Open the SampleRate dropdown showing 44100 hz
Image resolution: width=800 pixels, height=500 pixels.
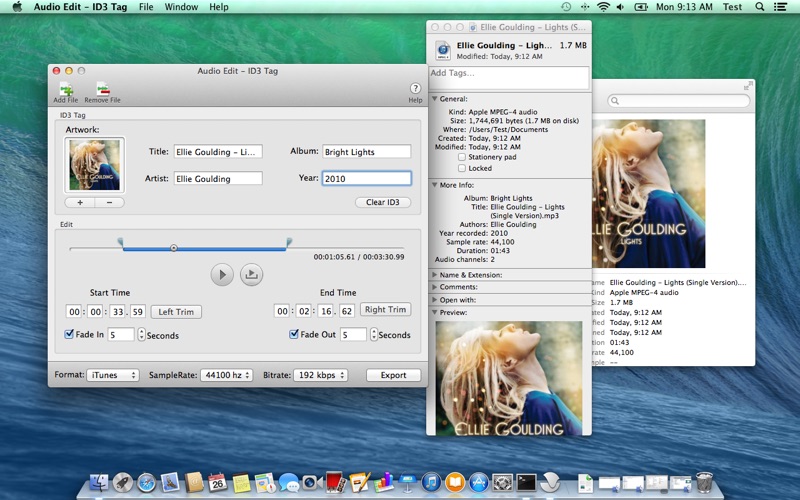227,375
